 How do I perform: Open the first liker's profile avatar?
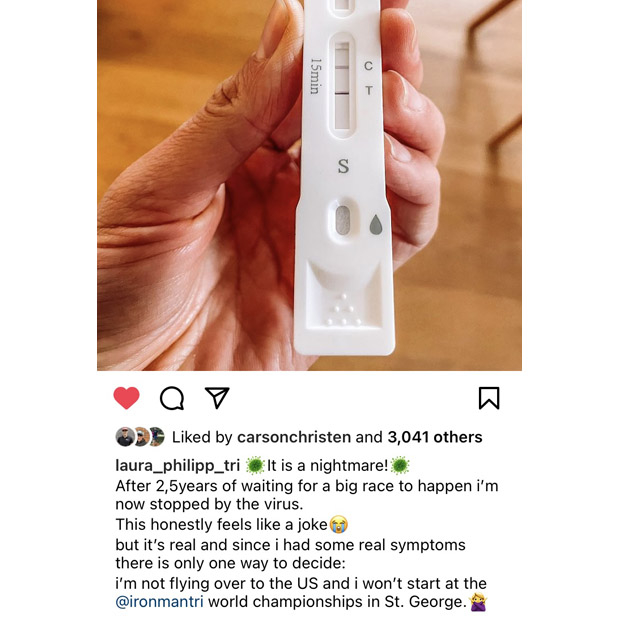click(125, 437)
